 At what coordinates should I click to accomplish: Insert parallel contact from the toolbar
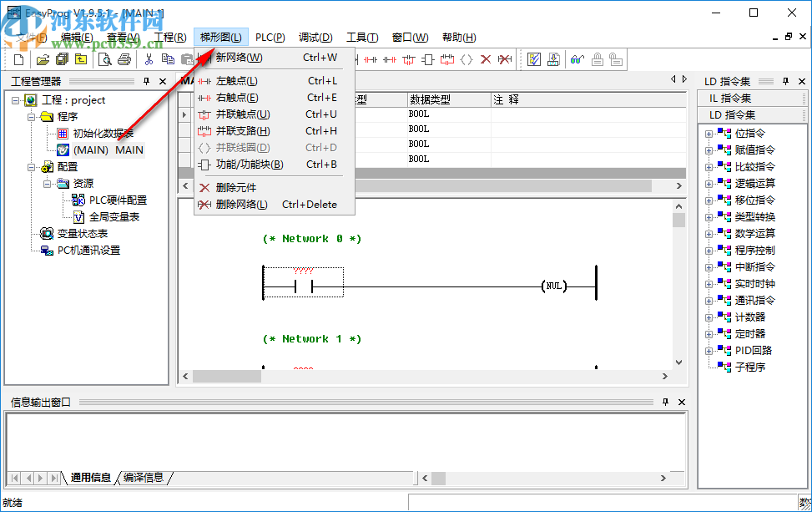tap(409, 59)
